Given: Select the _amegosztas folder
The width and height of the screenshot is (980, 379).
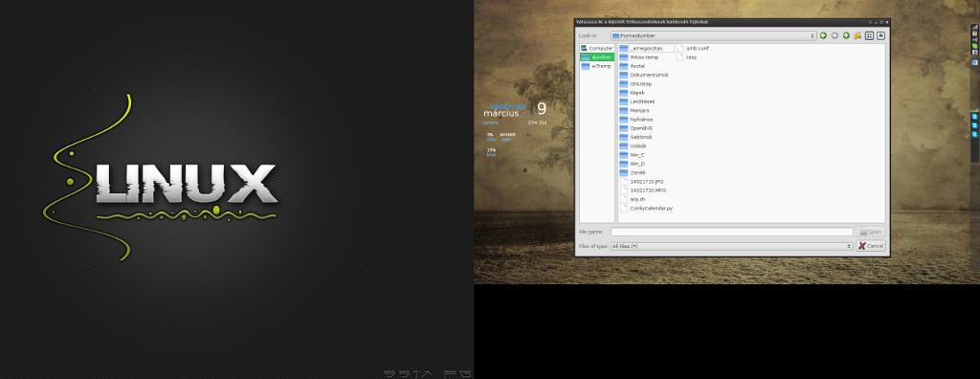Looking at the screenshot, I should point(646,48).
